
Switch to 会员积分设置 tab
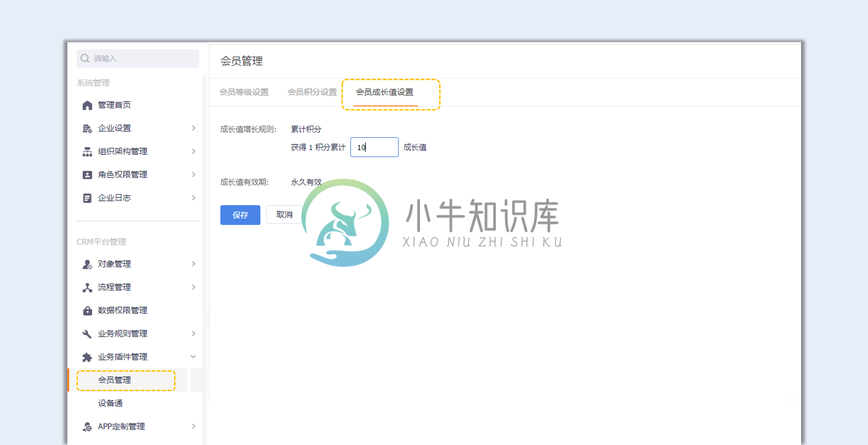(313, 92)
